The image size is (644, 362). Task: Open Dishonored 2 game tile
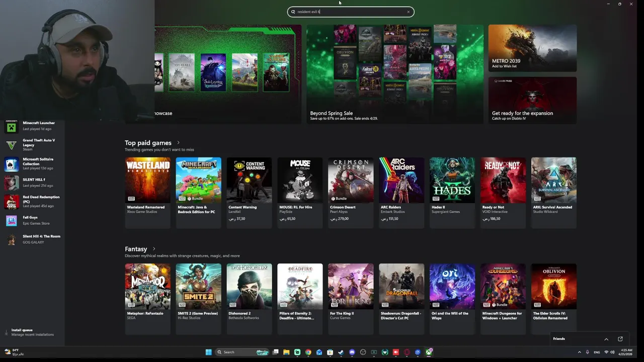click(x=249, y=299)
